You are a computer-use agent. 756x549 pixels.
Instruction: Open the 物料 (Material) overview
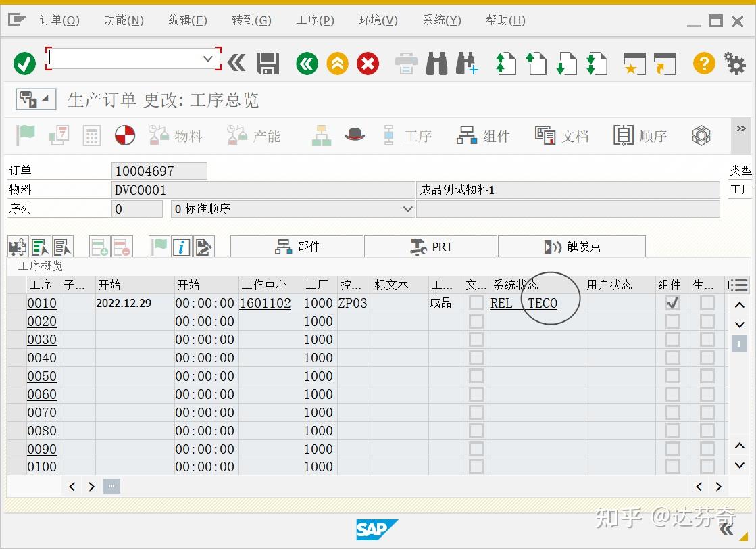[x=176, y=135]
